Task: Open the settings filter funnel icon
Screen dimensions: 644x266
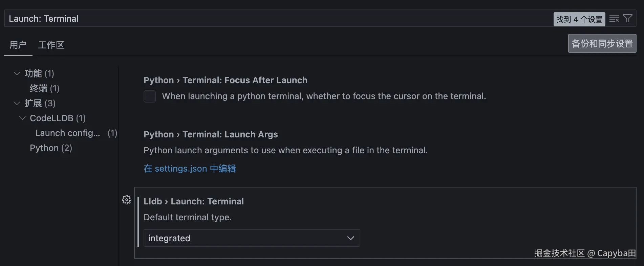Action: click(x=627, y=19)
